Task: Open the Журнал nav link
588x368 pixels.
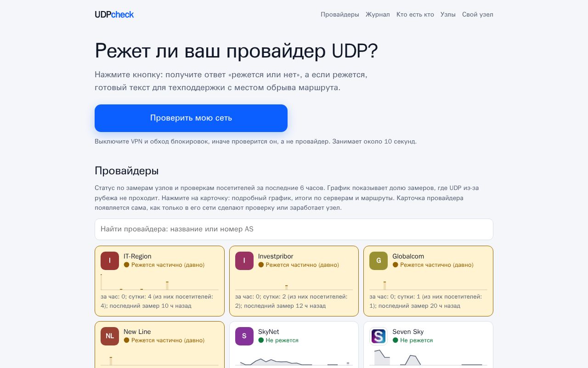Action: click(378, 14)
